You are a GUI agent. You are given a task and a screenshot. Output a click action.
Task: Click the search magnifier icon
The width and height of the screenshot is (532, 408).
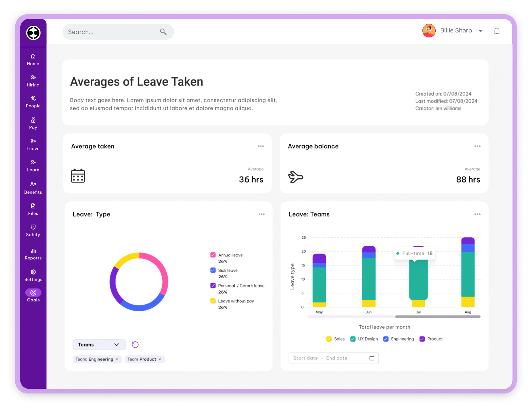click(163, 32)
